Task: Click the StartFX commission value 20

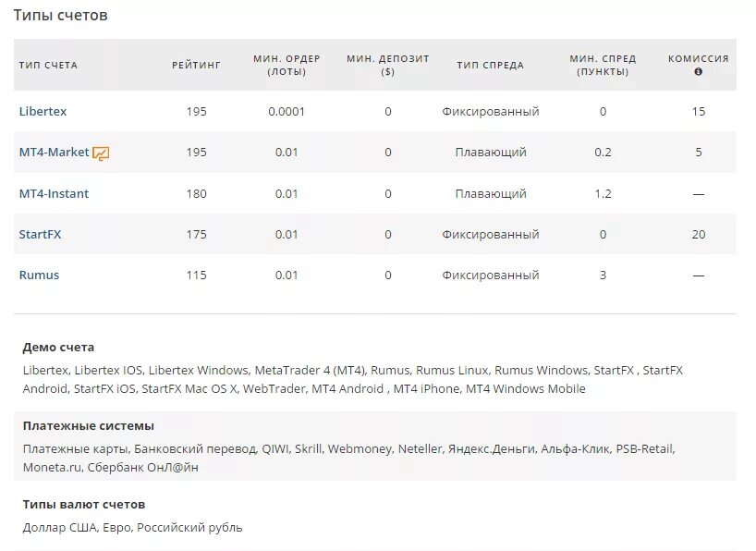Action: (698, 235)
